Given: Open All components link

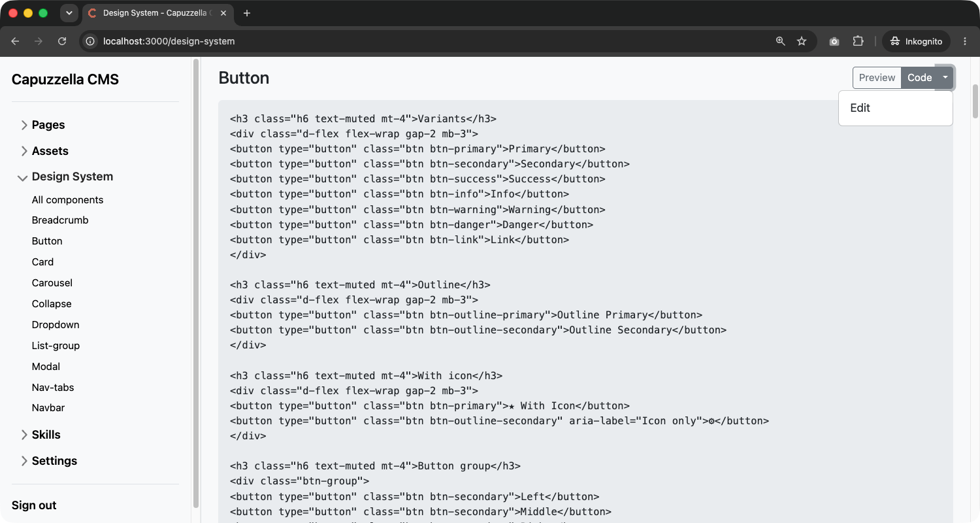Looking at the screenshot, I should coord(68,200).
